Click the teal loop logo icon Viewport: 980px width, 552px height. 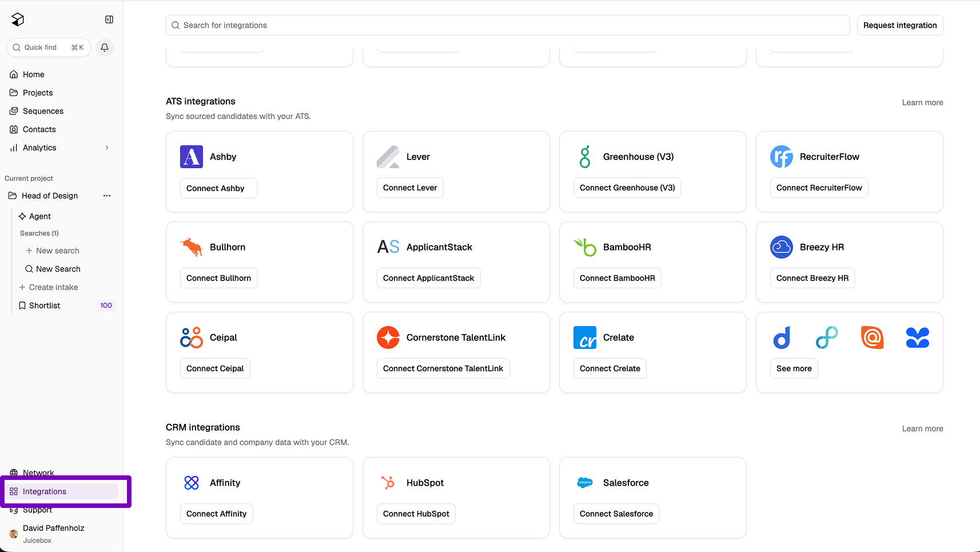(x=827, y=337)
